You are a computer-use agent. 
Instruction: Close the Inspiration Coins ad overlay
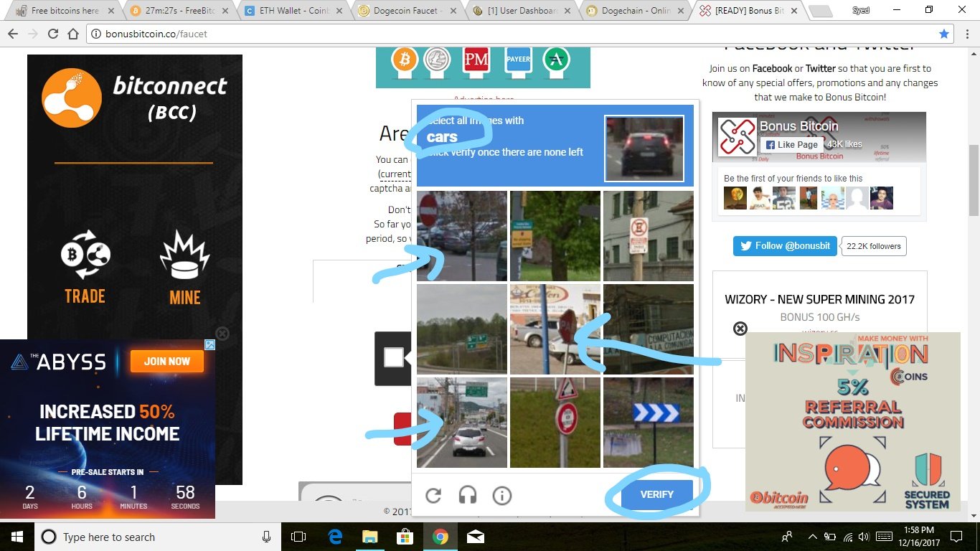pyautogui.click(x=740, y=329)
